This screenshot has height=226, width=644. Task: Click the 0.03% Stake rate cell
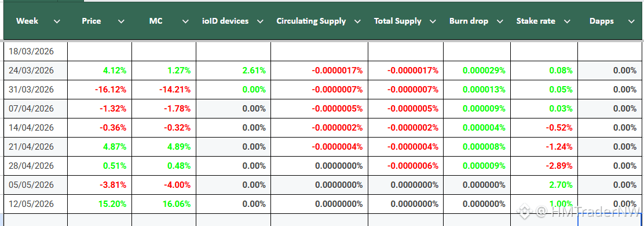(544, 109)
